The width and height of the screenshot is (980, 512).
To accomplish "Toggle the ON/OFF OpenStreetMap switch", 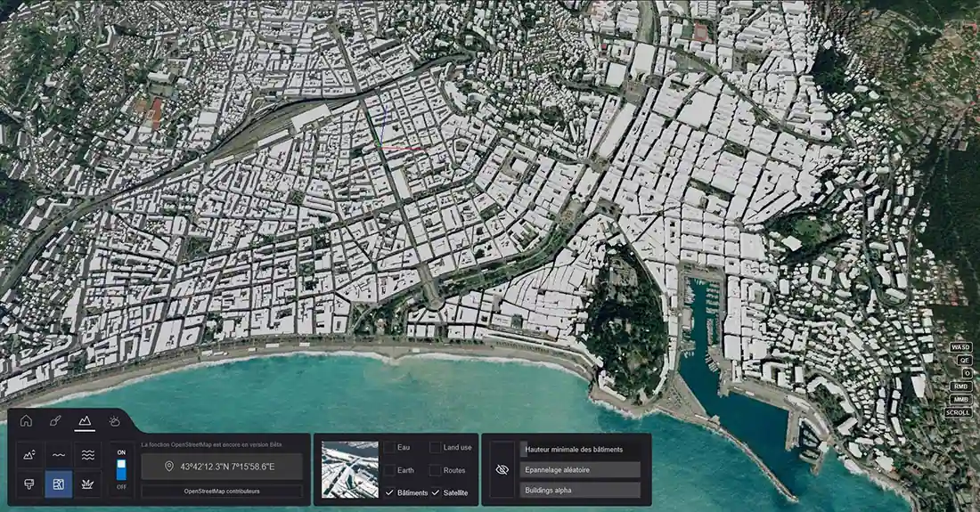I will tap(121, 470).
